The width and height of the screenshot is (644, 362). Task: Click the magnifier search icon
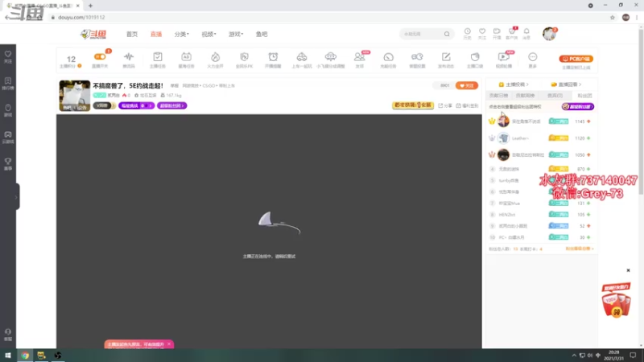pyautogui.click(x=447, y=34)
